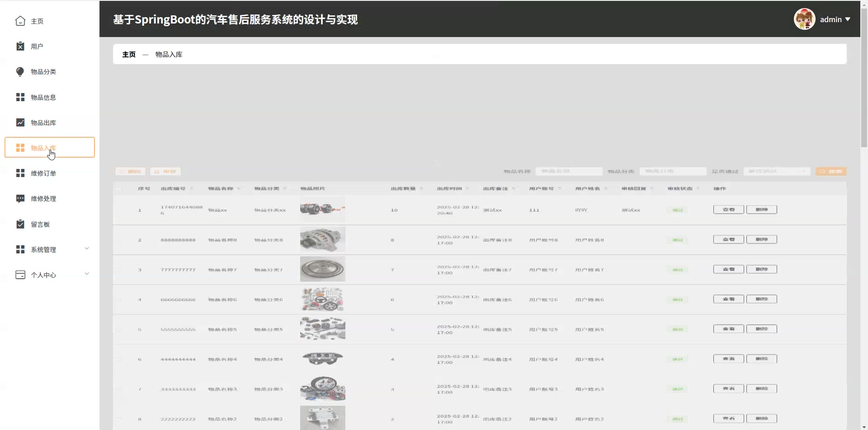This screenshot has width=868, height=430.
Task: Click the 物品信息 grid icon
Action: 20,98
